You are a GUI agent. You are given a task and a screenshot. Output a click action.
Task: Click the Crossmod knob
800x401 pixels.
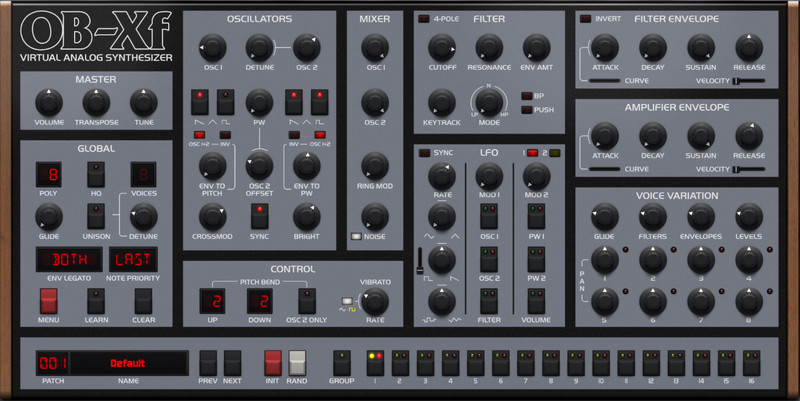(213, 217)
